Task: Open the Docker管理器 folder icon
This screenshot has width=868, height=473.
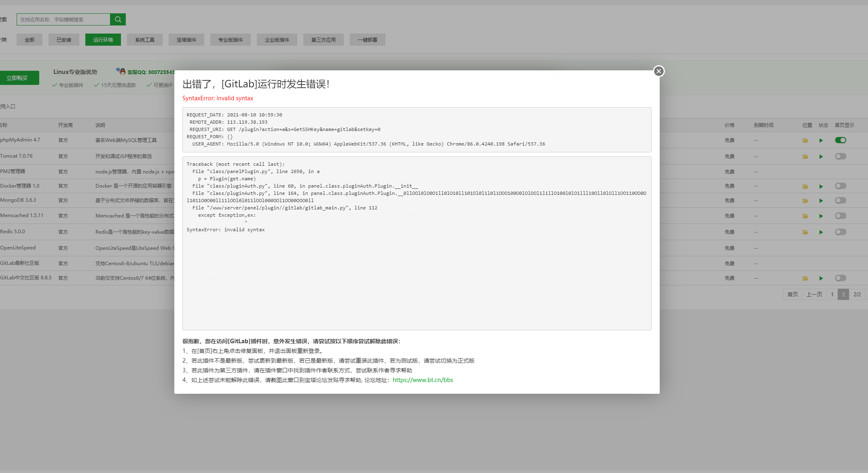Action: click(805, 186)
